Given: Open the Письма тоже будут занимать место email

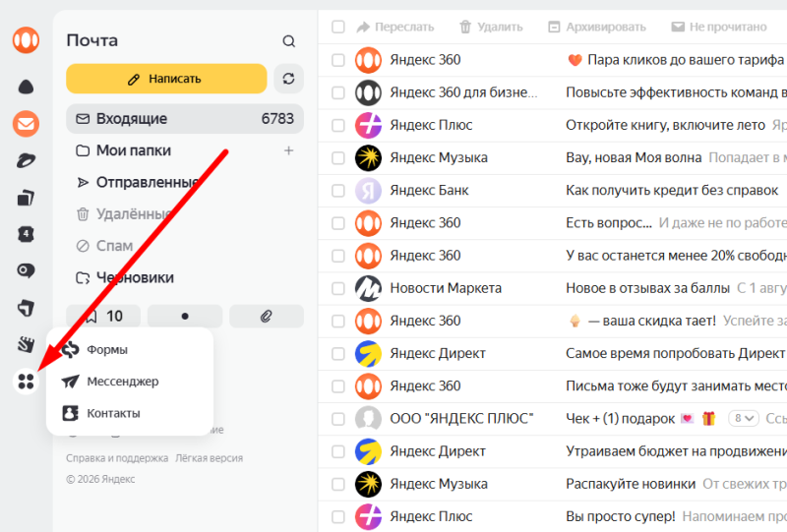Looking at the screenshot, I should pyautogui.click(x=552, y=386).
